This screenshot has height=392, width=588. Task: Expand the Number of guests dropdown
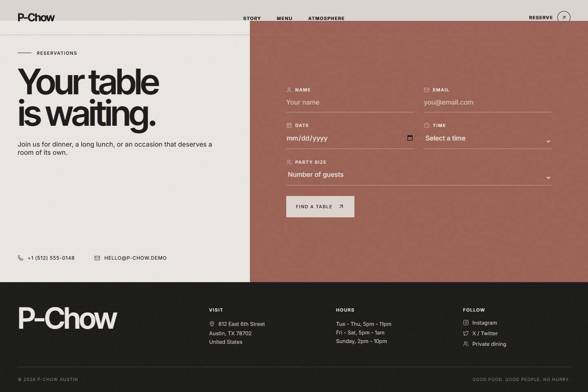click(419, 175)
